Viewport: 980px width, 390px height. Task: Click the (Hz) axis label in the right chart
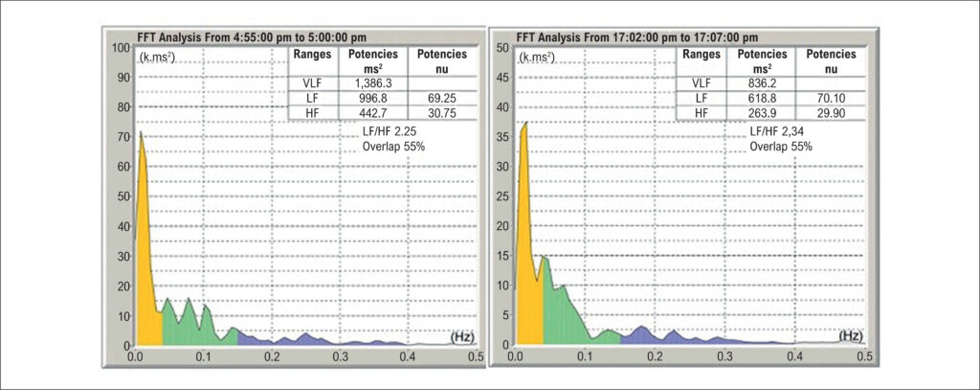[x=850, y=335]
